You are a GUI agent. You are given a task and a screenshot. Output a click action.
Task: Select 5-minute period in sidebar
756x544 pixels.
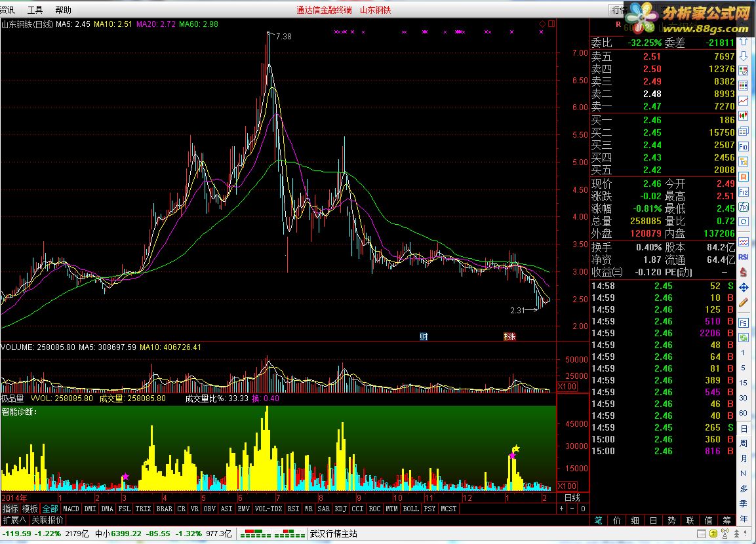tap(743, 368)
